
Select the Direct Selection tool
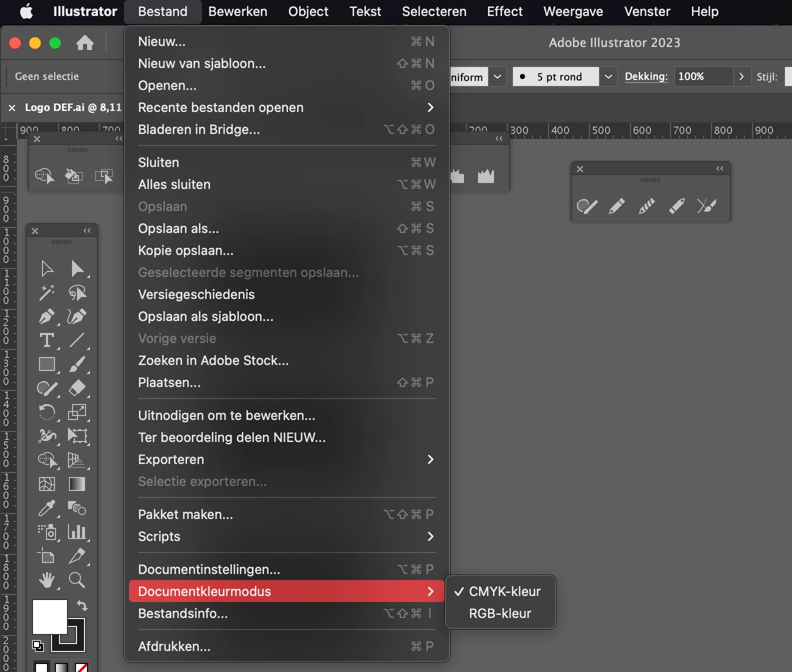77,268
